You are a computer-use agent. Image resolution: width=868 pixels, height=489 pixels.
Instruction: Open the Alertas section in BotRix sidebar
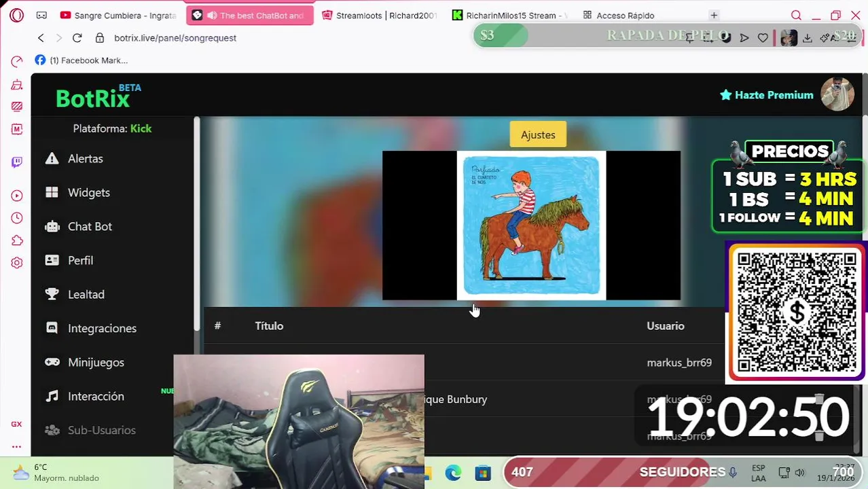[86, 158]
